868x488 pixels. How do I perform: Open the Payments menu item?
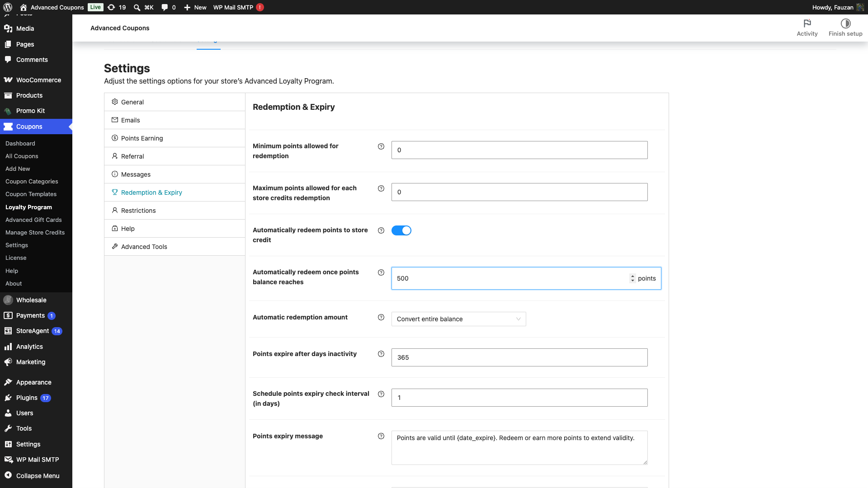point(36,315)
